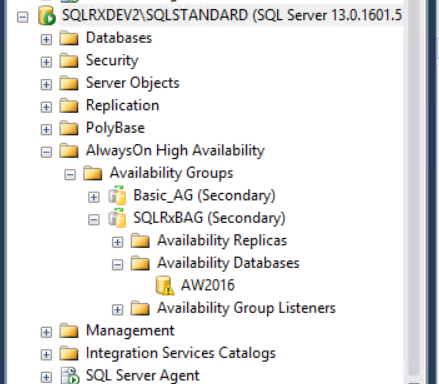This screenshot has width=439, height=384.
Task: Click the SQLRXDEV2 server instance icon
Action: click(x=46, y=16)
